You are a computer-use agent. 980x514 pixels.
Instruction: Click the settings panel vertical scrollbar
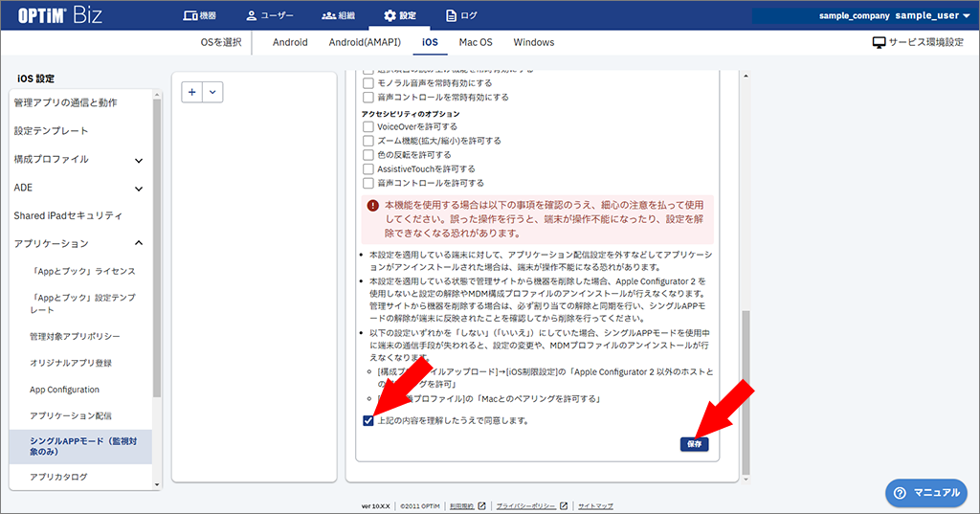click(x=747, y=383)
